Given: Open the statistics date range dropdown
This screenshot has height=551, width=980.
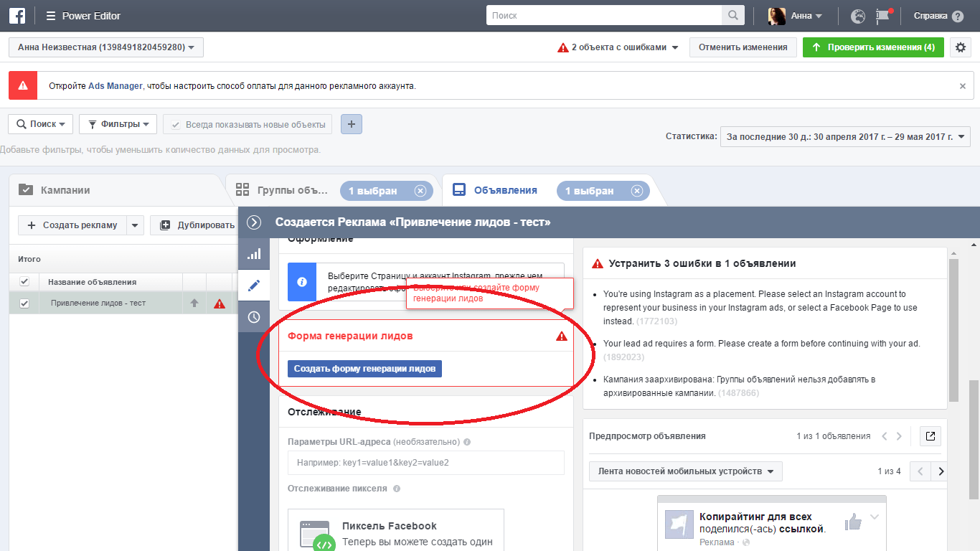Looking at the screenshot, I should point(845,136).
